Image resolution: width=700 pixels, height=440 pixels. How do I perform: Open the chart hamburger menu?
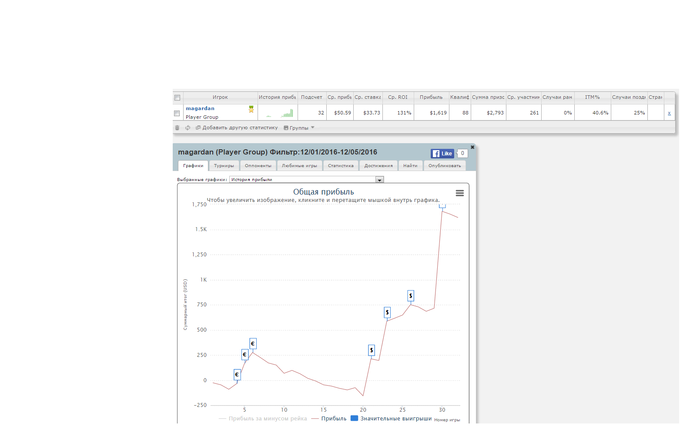tap(460, 193)
